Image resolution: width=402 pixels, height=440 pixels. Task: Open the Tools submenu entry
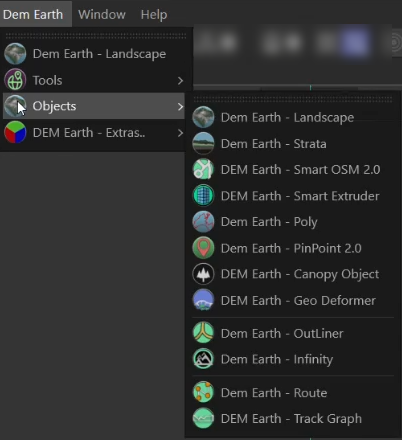[94, 80]
